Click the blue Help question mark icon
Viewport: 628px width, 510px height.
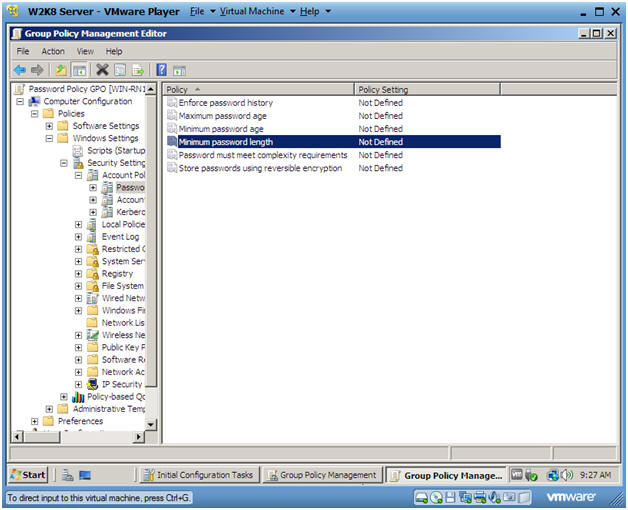(161, 70)
